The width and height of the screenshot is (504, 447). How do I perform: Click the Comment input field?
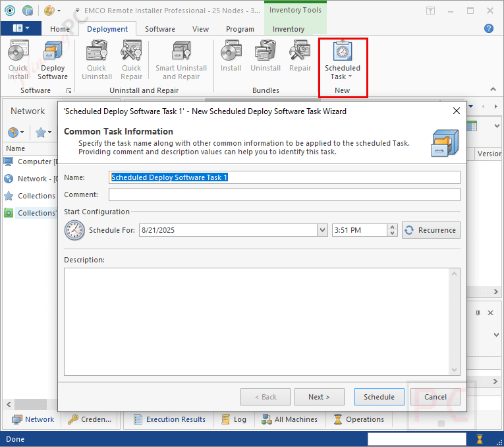285,194
